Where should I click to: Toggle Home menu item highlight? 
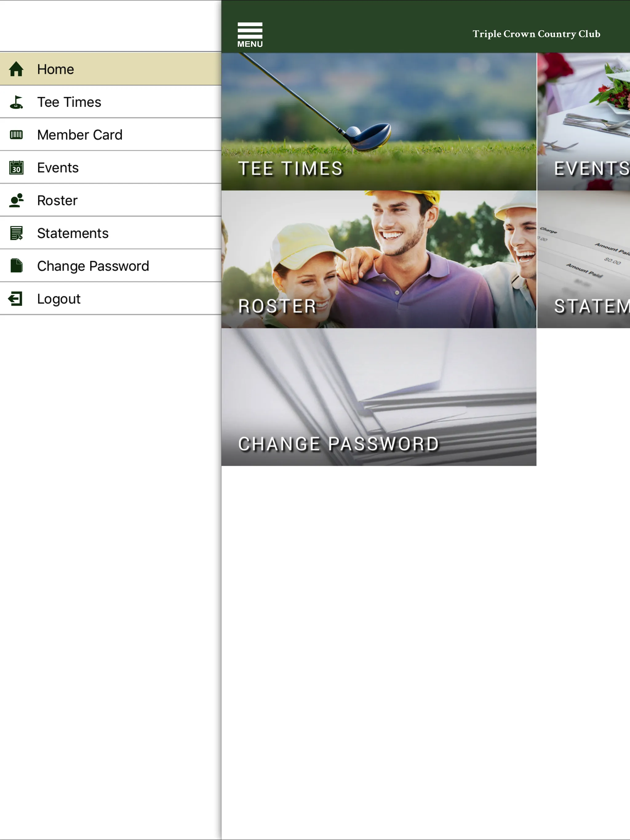[110, 69]
